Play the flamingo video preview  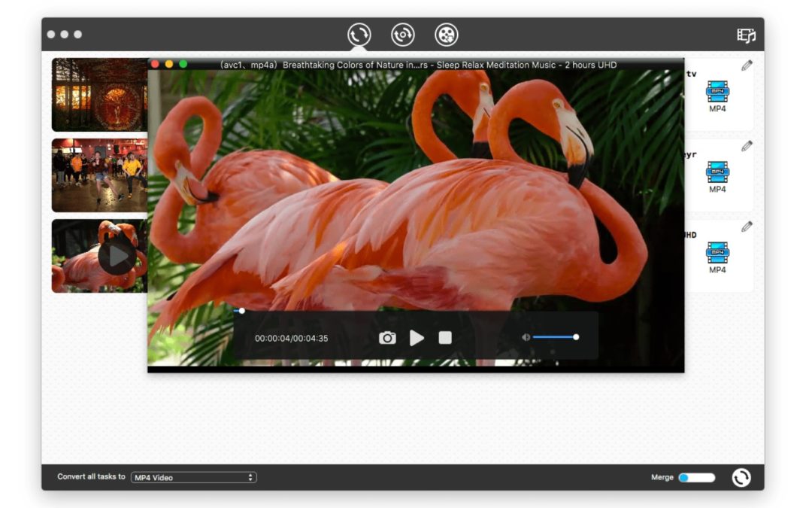point(417,337)
